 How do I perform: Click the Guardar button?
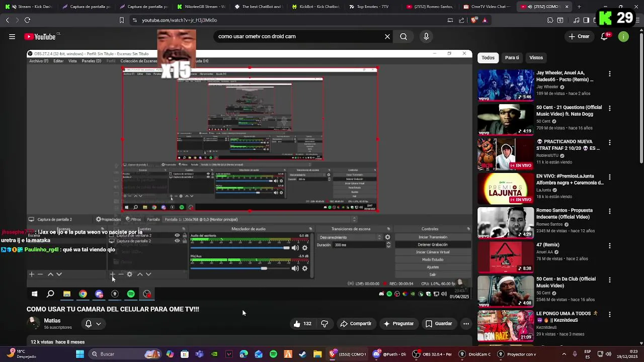pyautogui.click(x=439, y=324)
